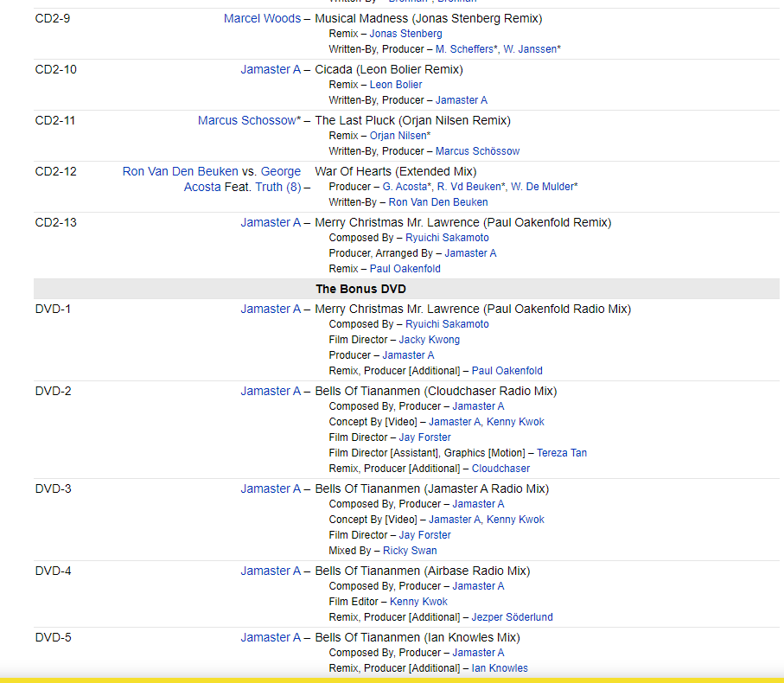Click Paul Oakenfold additional producer link DVD-1
The height and width of the screenshot is (683, 784).
[x=507, y=371]
